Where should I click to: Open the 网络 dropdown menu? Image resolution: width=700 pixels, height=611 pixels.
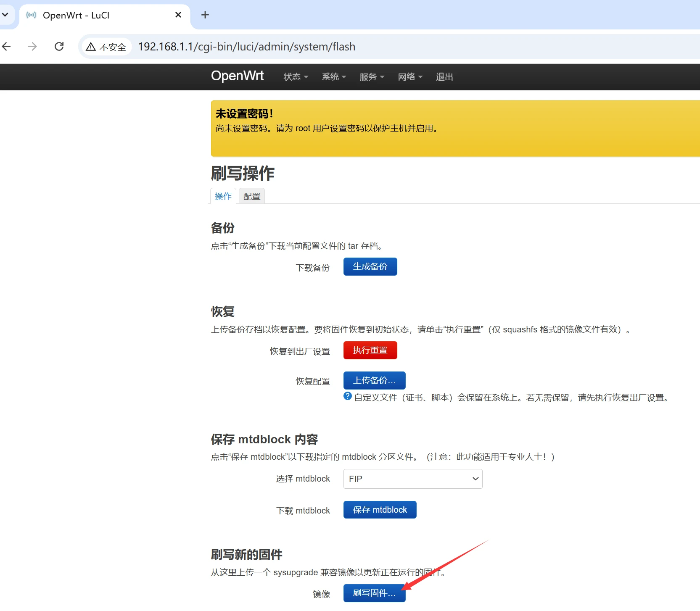[410, 77]
